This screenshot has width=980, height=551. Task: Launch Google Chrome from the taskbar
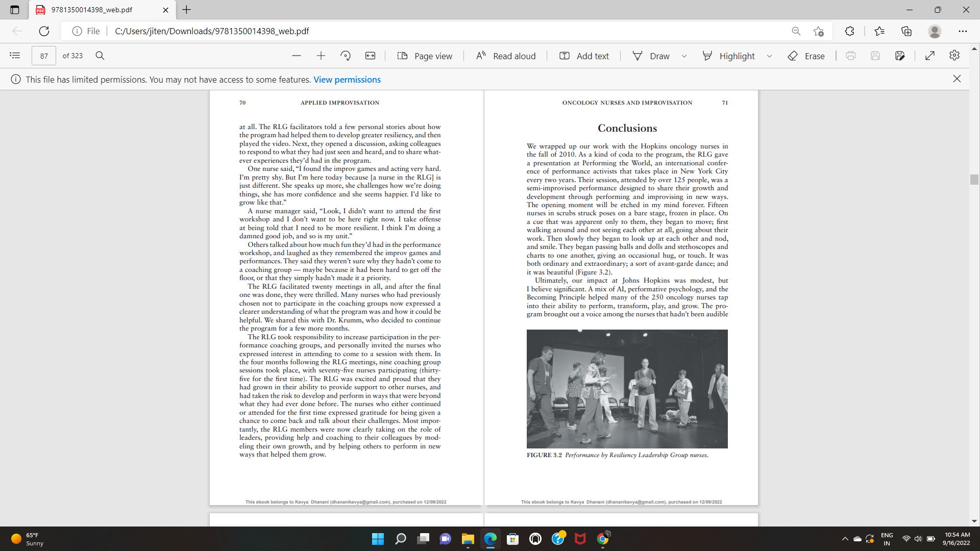pos(603,539)
